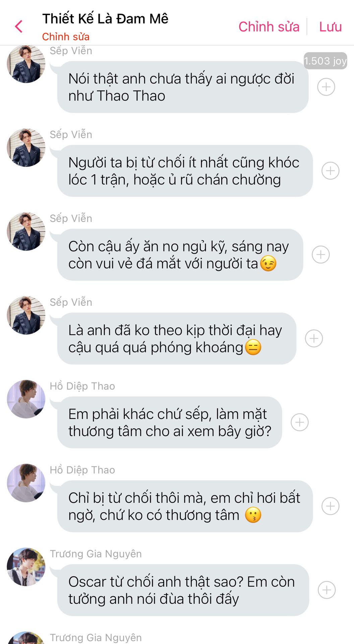The image size is (354, 644).
Task: Save with the Lưu button
Action: pyautogui.click(x=330, y=27)
